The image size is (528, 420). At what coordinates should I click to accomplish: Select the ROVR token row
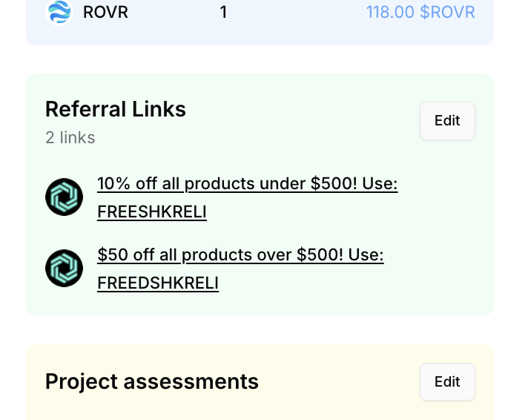[x=260, y=13]
